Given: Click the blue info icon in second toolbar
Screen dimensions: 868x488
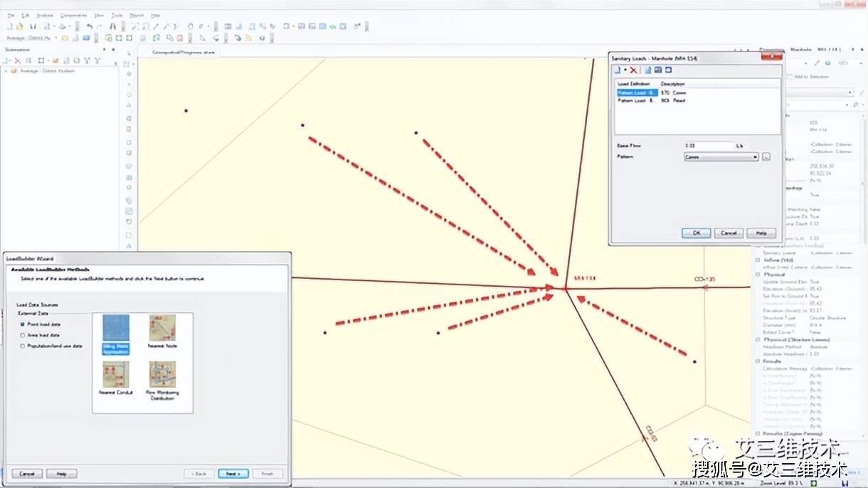Looking at the screenshot, I should 262,38.
